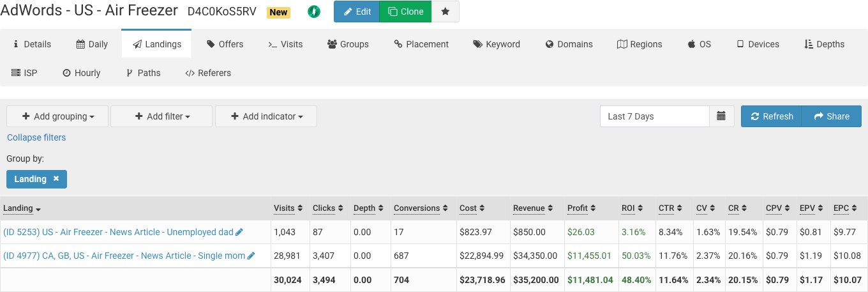Open the Offers tab
Viewport: 868px width, 292px height.
225,44
